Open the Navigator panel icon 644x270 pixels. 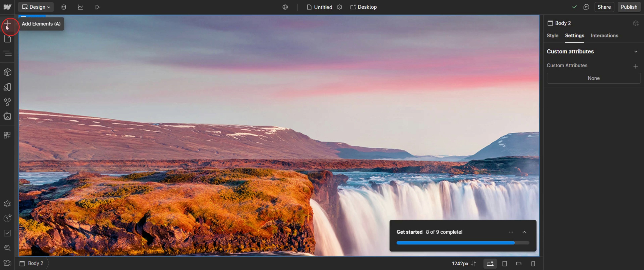(7, 53)
